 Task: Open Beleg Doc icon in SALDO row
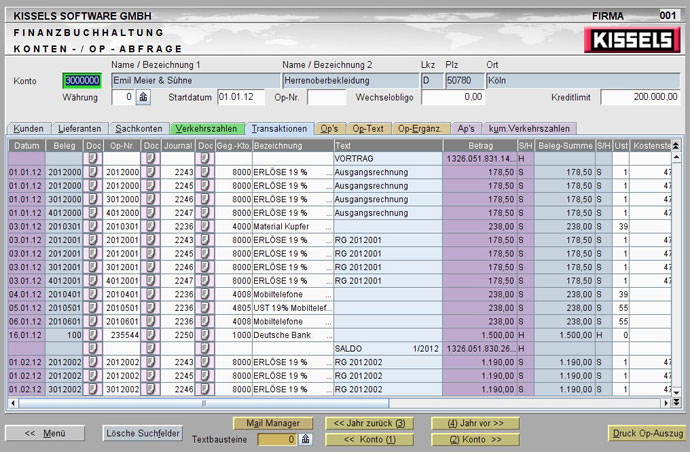click(x=93, y=349)
